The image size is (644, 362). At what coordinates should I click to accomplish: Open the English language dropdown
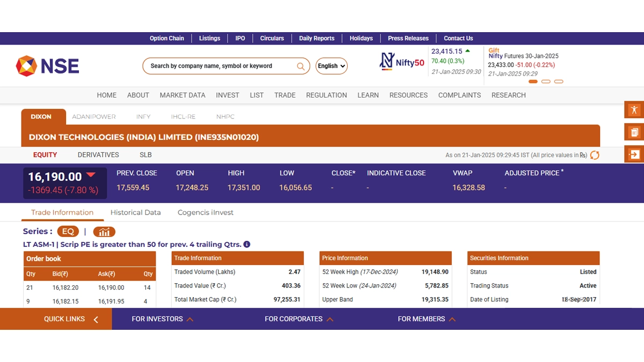pyautogui.click(x=331, y=66)
